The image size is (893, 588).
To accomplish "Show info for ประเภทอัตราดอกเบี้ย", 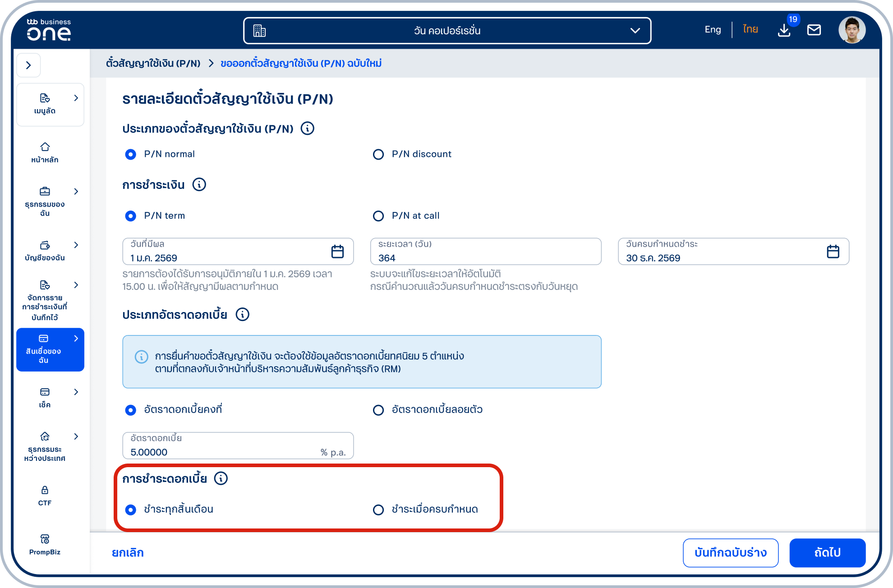I will pos(243,314).
